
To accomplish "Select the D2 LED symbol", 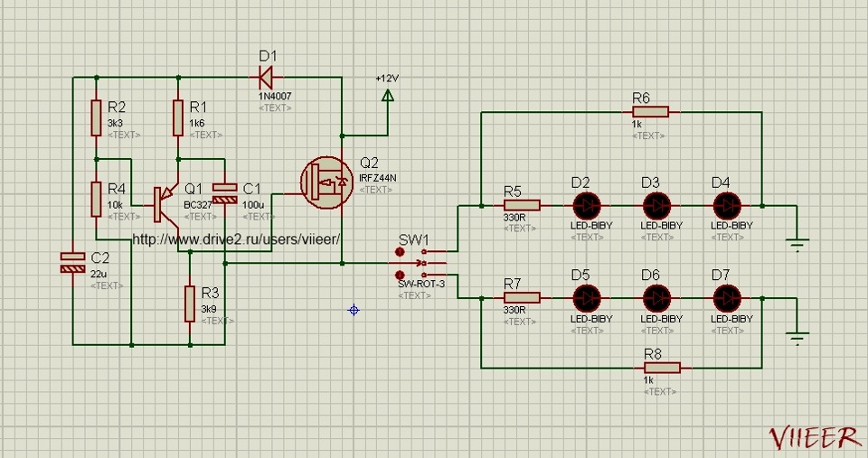I will [587, 205].
